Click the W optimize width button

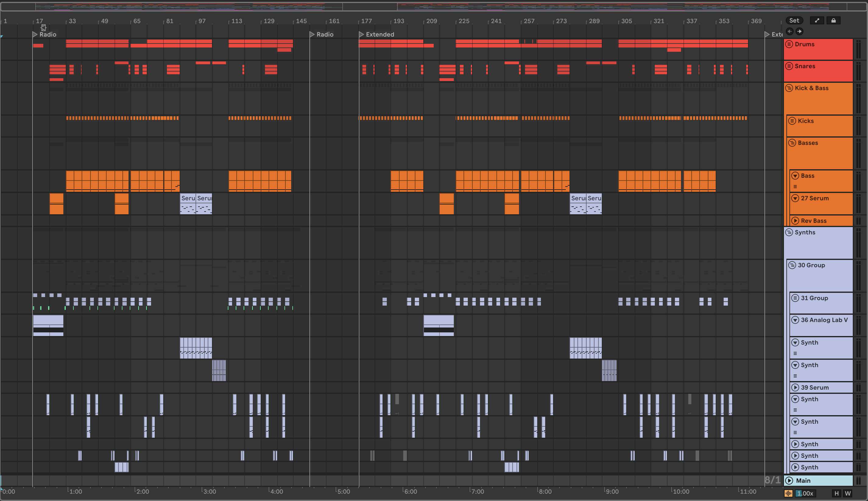pyautogui.click(x=848, y=493)
